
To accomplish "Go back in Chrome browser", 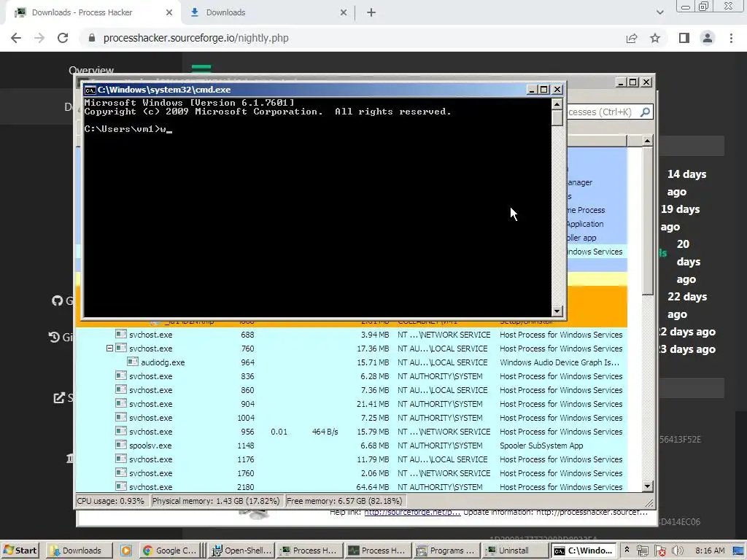I will [16, 38].
